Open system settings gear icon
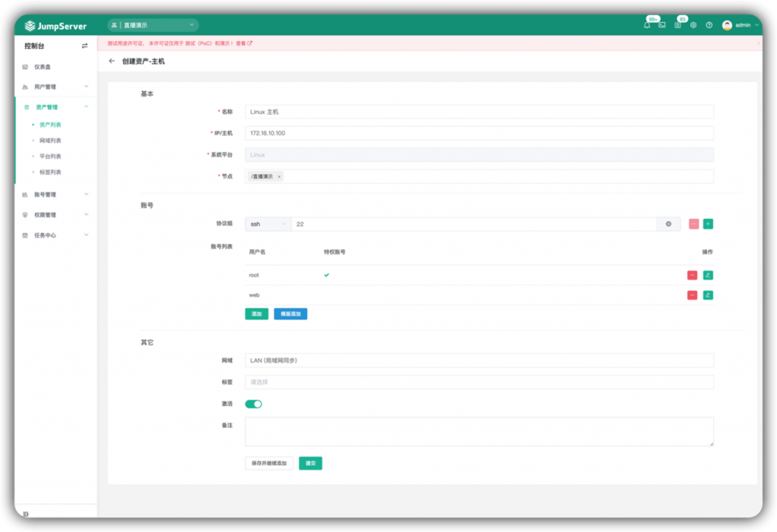 pyautogui.click(x=694, y=25)
